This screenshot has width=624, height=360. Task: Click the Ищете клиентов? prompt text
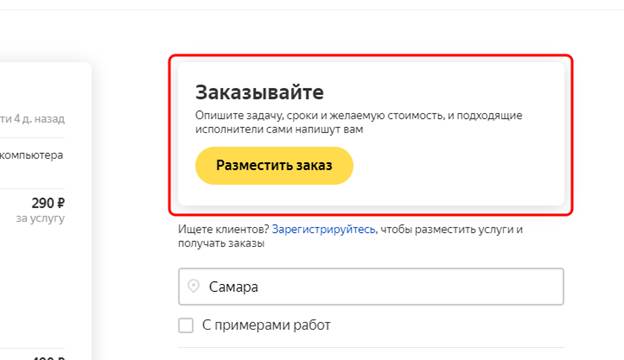[224, 229]
